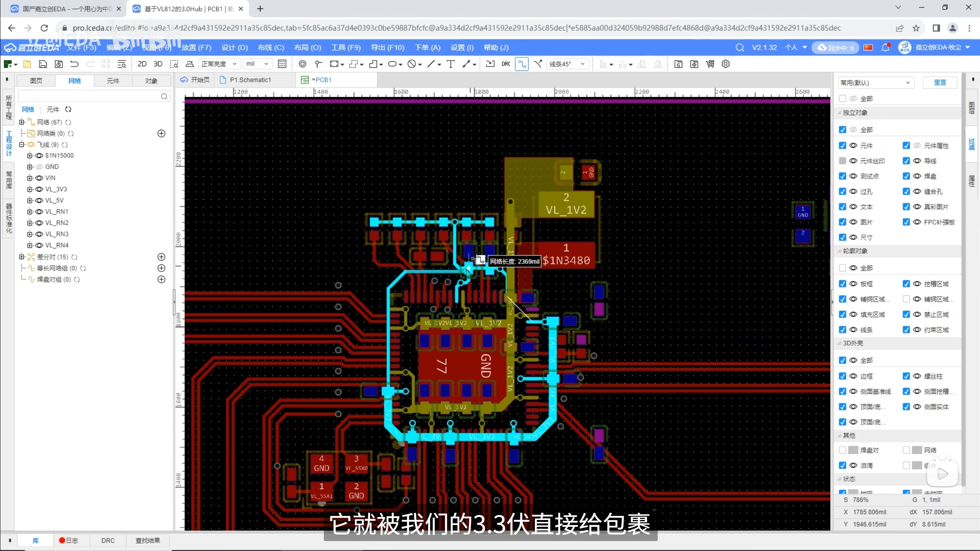Viewport: 980px width, 551px height.
Task: Open the 布线 (C) menu
Action: (x=271, y=47)
